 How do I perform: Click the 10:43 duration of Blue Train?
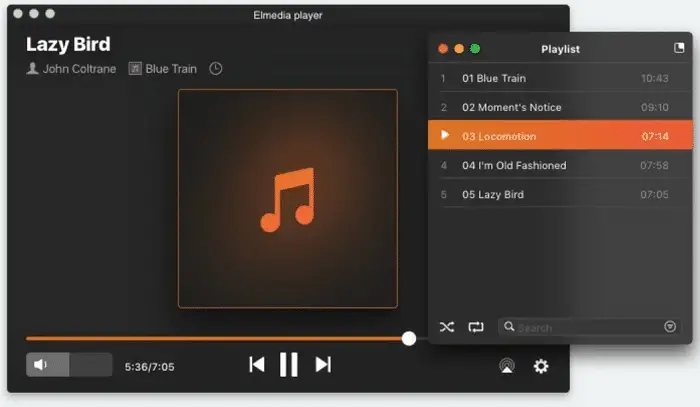pos(654,78)
